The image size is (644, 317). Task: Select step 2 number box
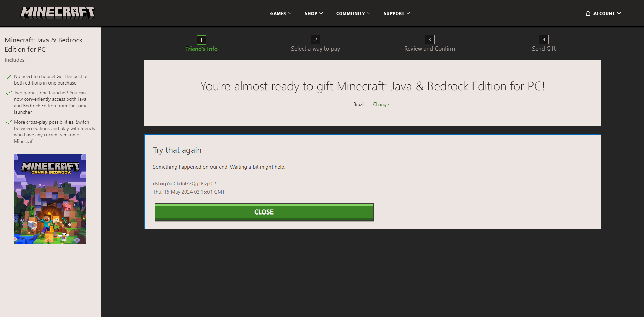coord(316,40)
